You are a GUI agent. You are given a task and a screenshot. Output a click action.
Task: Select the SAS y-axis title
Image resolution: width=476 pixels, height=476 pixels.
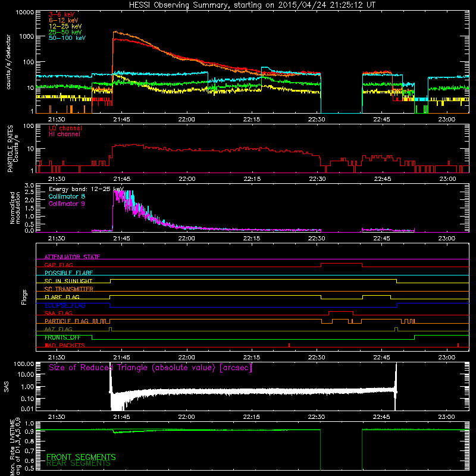point(6,387)
